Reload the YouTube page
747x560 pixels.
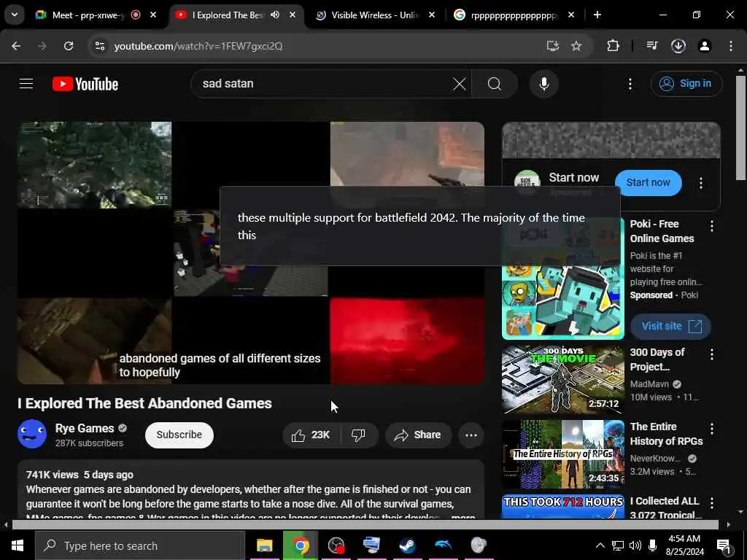coord(69,46)
